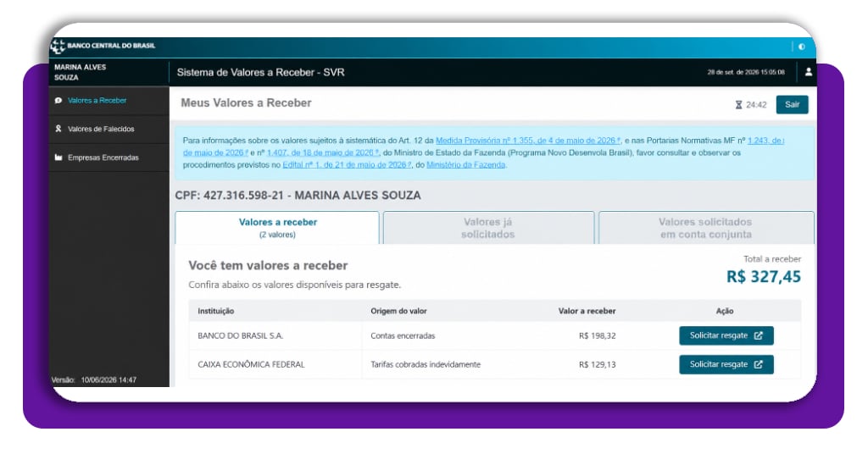Click the Contas encerradas cell

pos(403,335)
